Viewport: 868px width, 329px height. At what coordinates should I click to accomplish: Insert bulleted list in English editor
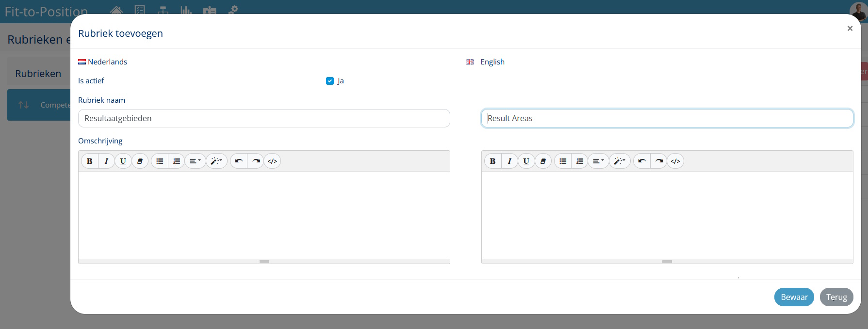(563, 161)
